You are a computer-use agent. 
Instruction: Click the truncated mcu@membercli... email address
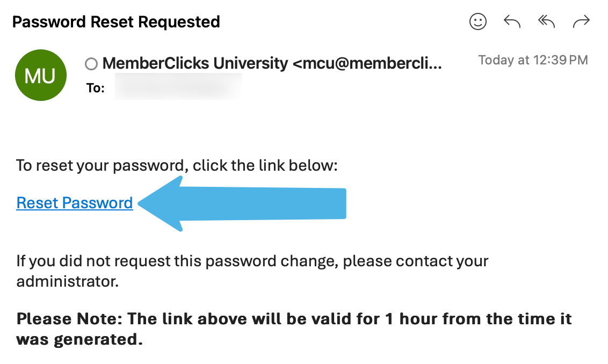(x=367, y=63)
